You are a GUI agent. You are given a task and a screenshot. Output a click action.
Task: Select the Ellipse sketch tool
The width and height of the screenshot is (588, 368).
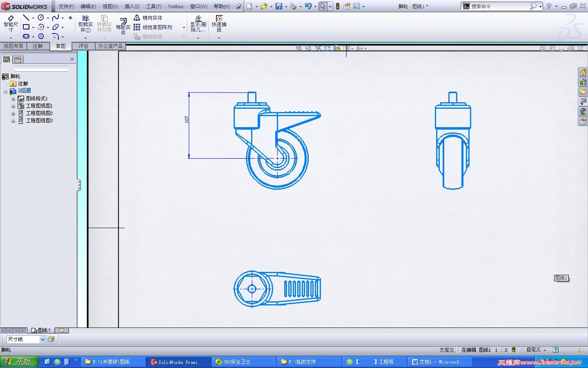(56, 27)
